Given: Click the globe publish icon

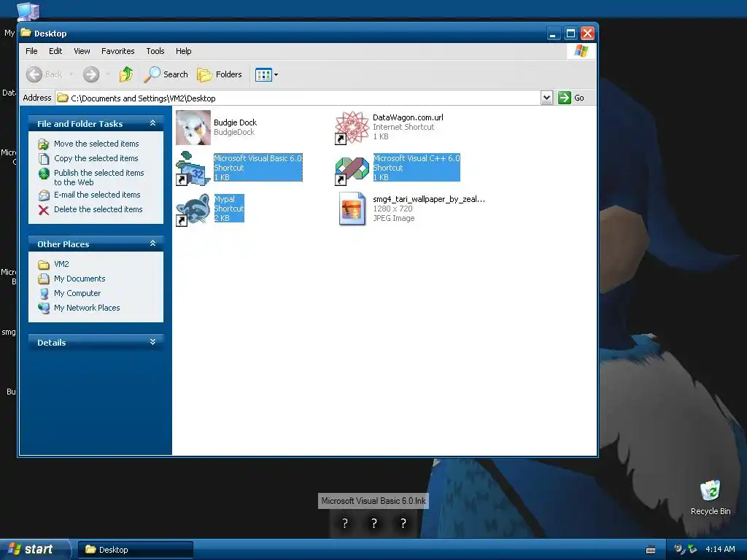Looking at the screenshot, I should pos(44,174).
